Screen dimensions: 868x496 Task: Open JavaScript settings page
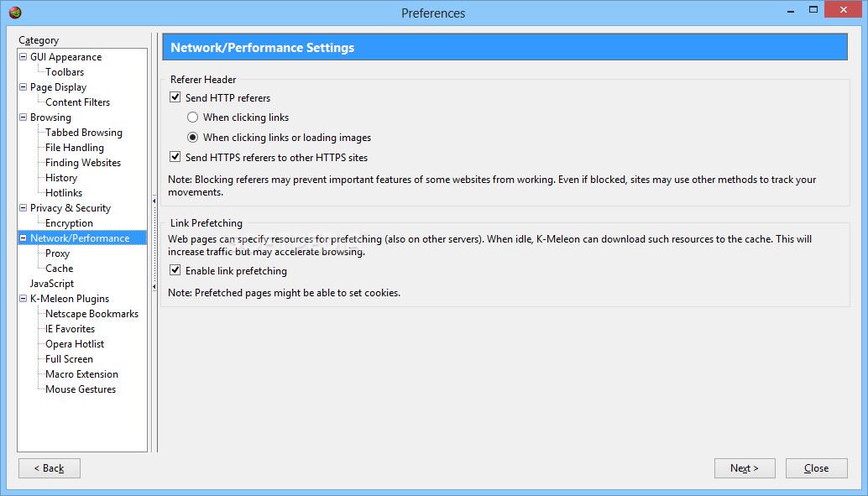(x=51, y=284)
